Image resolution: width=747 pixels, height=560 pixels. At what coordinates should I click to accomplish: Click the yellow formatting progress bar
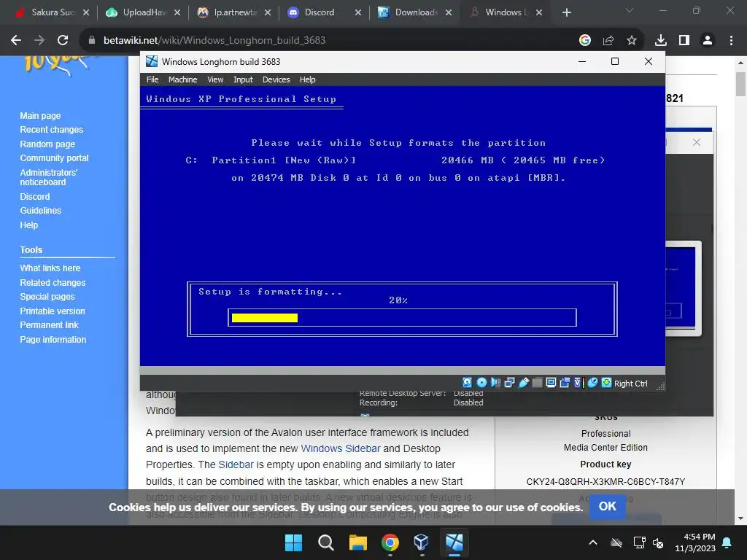(x=264, y=318)
